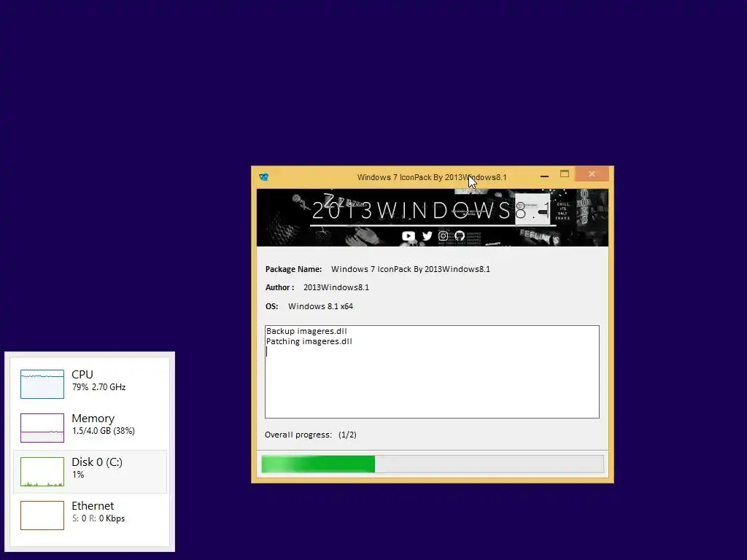Open the GitHub icon in banner

[x=460, y=236]
